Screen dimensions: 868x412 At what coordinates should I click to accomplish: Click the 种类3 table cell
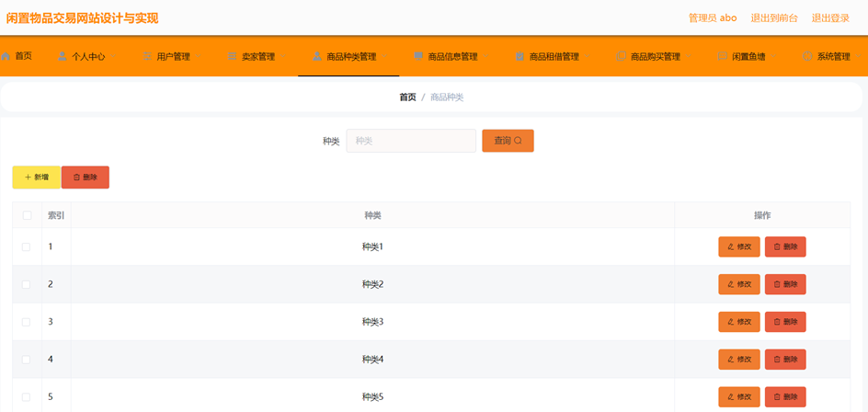[x=372, y=322]
